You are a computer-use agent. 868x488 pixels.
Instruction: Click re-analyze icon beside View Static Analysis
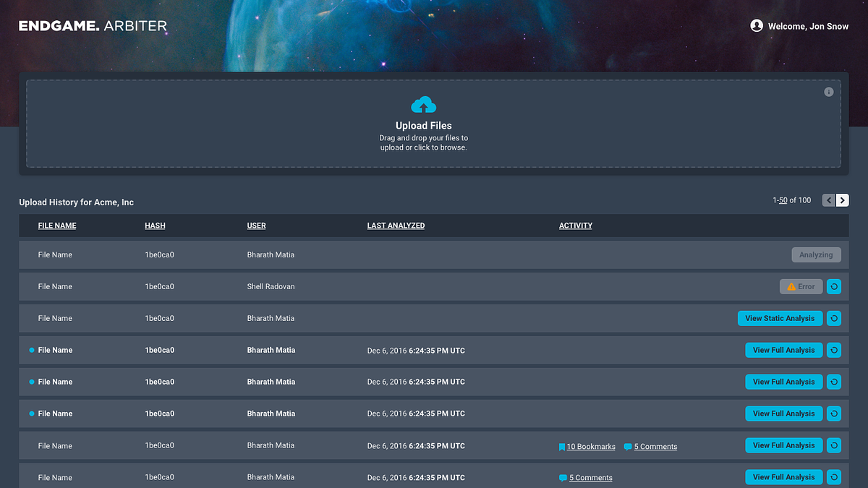coord(833,319)
